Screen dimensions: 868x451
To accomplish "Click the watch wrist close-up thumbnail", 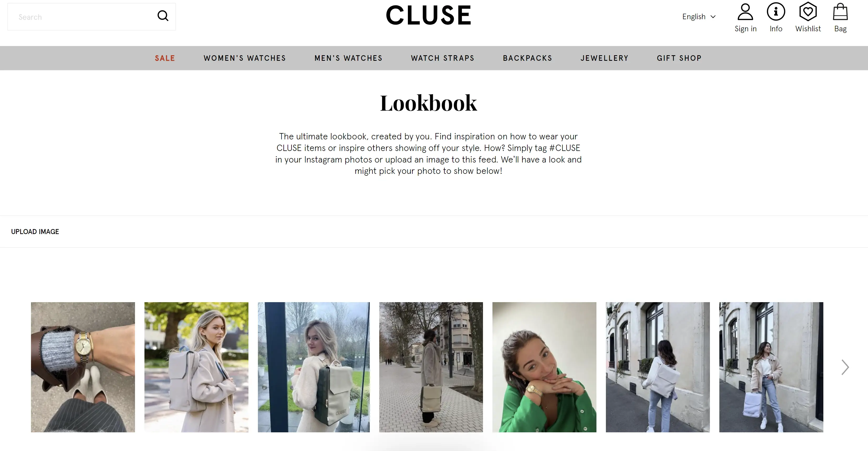I will pyautogui.click(x=83, y=367).
